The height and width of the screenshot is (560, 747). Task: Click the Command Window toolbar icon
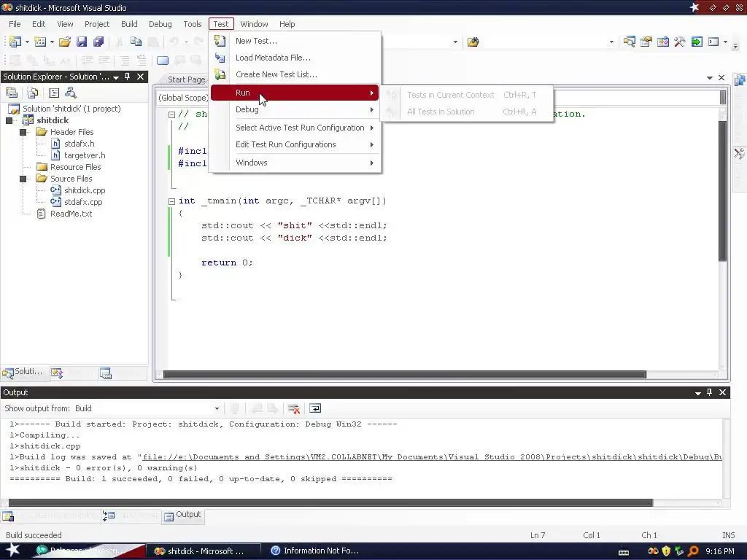pos(713,42)
